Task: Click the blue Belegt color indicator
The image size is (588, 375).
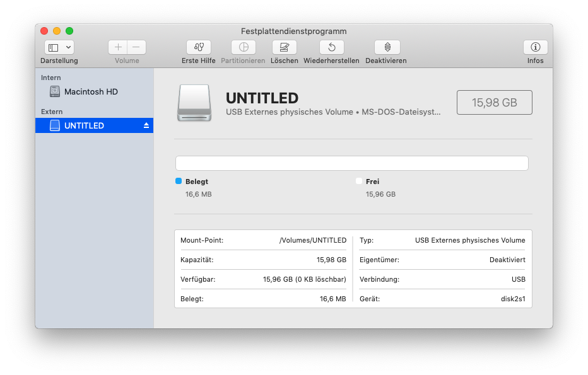Action: pyautogui.click(x=179, y=181)
